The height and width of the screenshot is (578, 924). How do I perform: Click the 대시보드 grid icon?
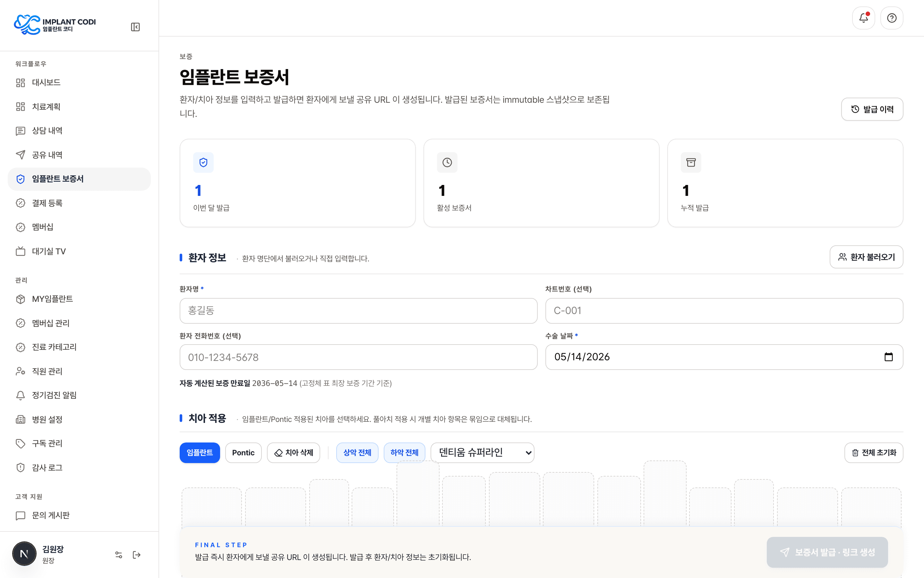21,83
